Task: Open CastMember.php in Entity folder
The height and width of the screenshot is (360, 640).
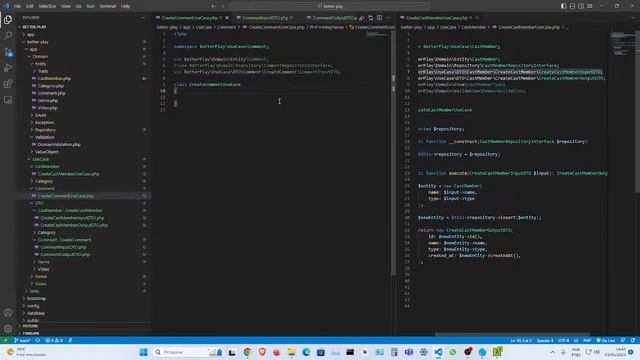Action: tap(54, 78)
